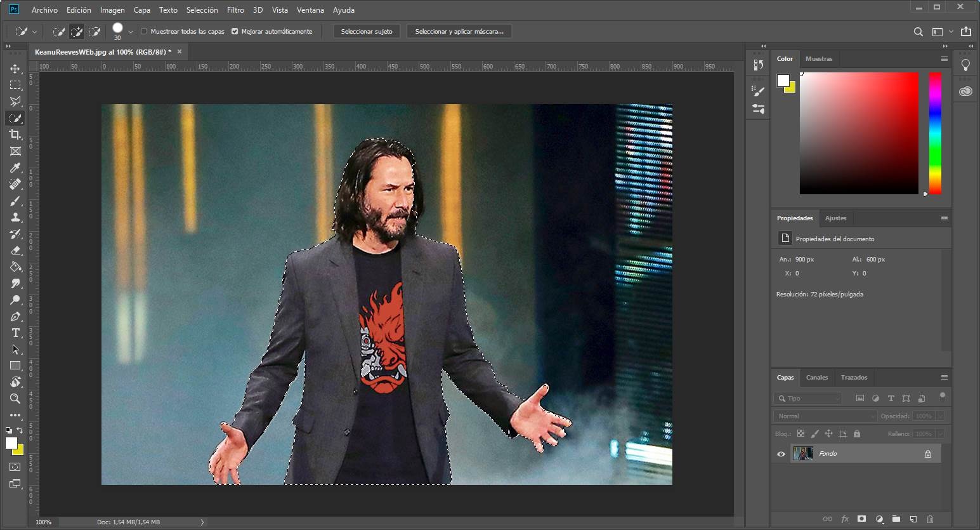Enable Muestrear todas las capas checkbox
This screenshot has height=530, width=980.
point(144,31)
